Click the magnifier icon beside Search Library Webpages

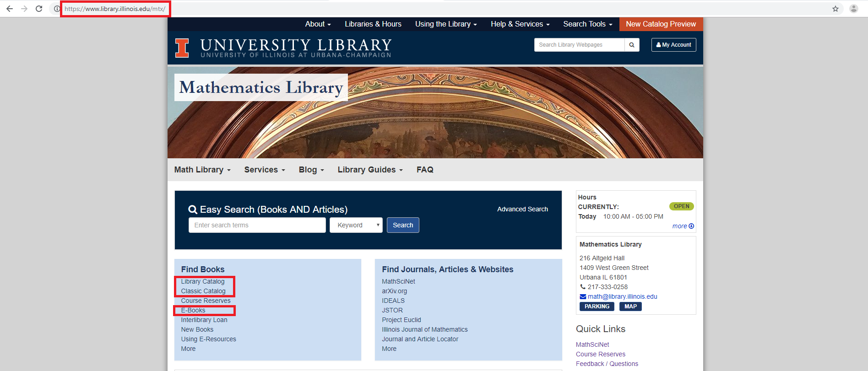click(x=632, y=45)
